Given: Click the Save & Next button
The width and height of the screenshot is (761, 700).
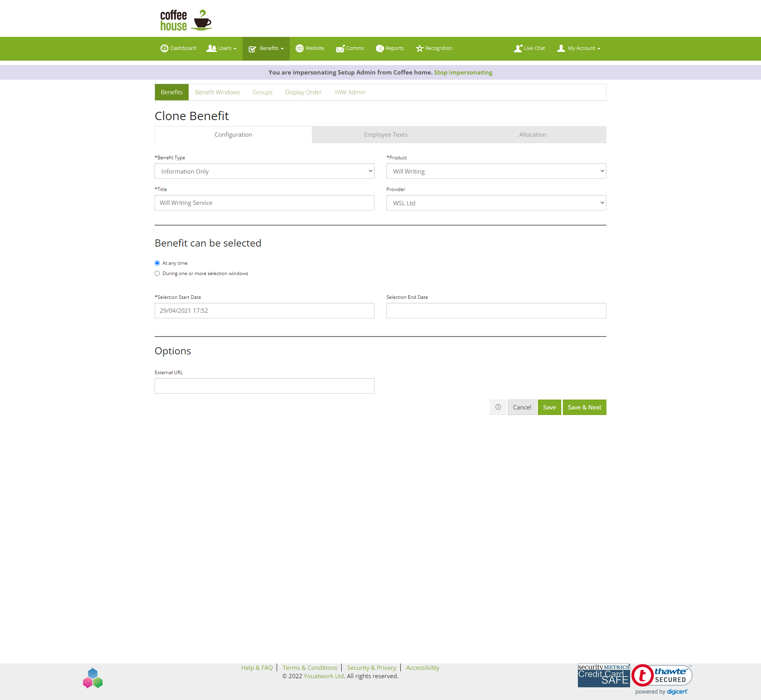Looking at the screenshot, I should coord(585,407).
